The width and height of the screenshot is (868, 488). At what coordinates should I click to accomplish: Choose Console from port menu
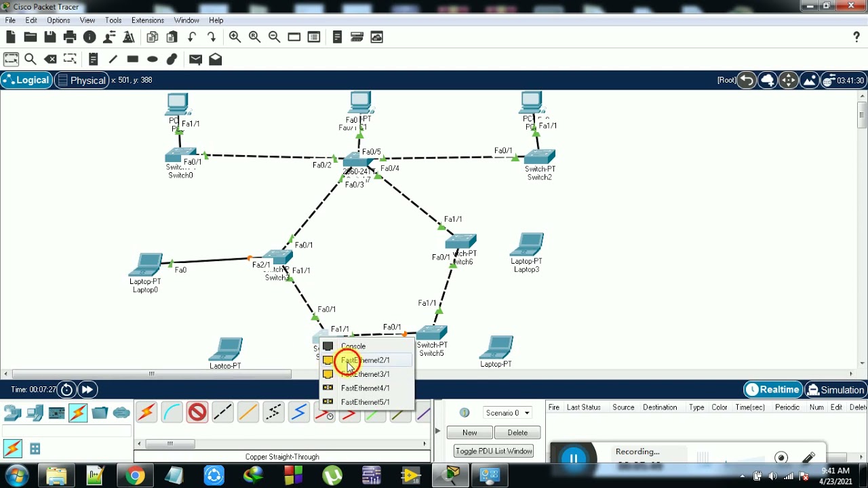(x=366, y=346)
